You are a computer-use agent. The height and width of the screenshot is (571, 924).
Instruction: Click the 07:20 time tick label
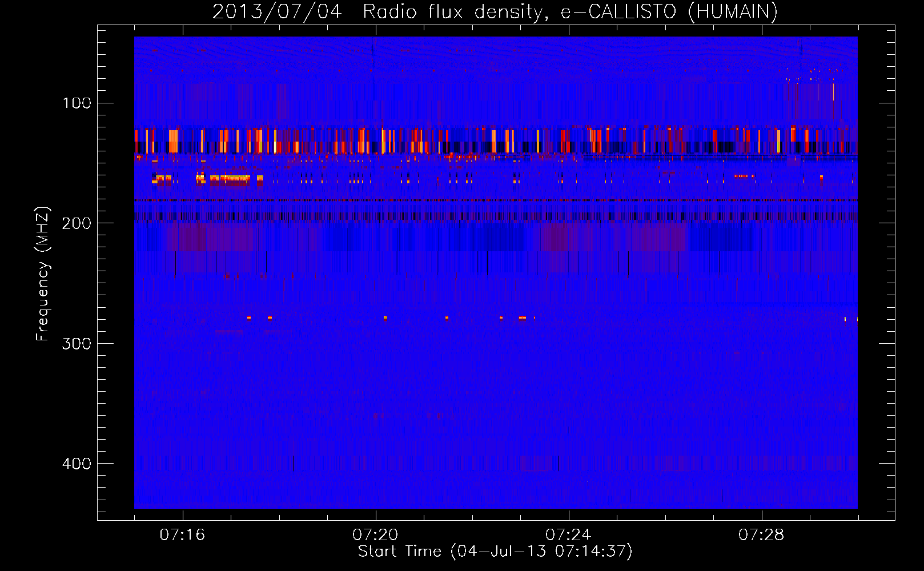click(375, 535)
